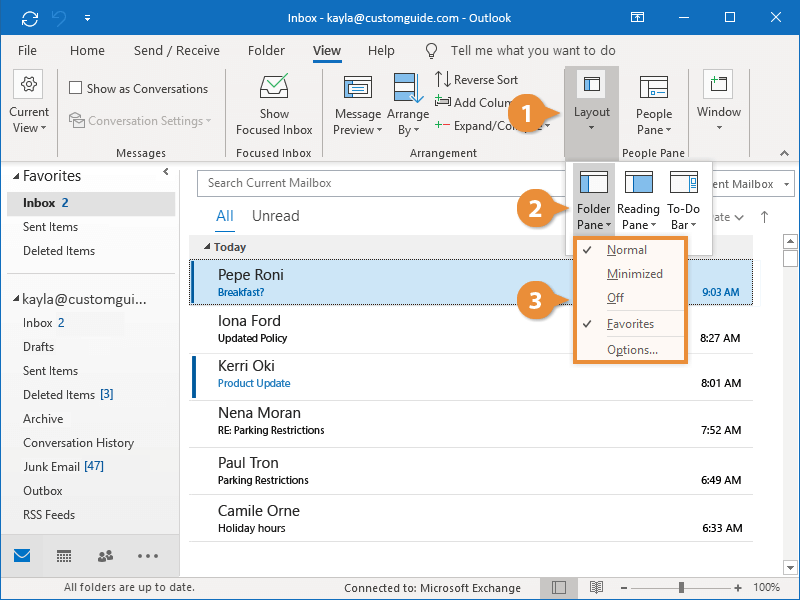The height and width of the screenshot is (600, 800).
Task: Open the Window menu button
Action: point(718,102)
